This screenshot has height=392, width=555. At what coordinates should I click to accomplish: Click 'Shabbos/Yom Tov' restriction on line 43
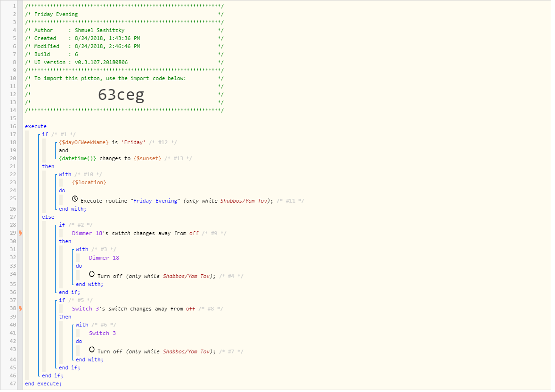click(x=187, y=351)
